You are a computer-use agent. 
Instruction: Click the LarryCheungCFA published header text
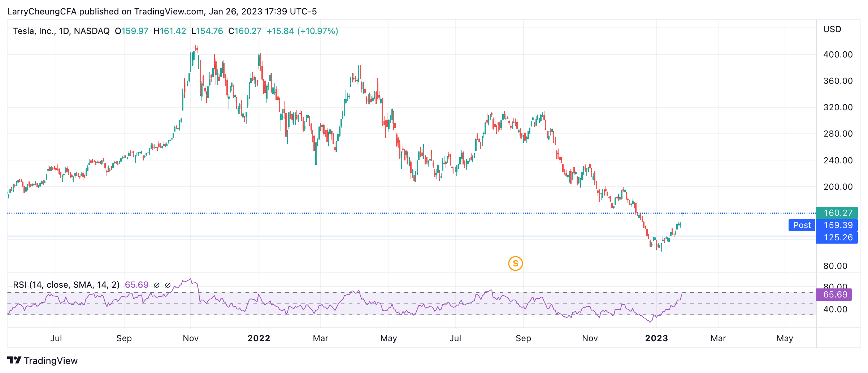point(162,12)
